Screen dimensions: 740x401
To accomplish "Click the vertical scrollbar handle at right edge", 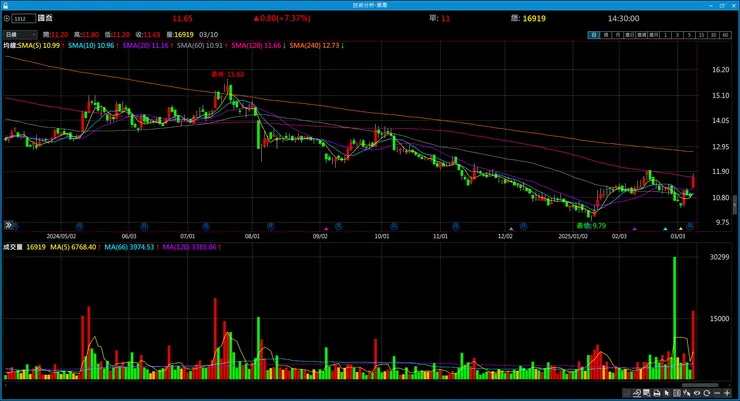I will (x=735, y=204).
